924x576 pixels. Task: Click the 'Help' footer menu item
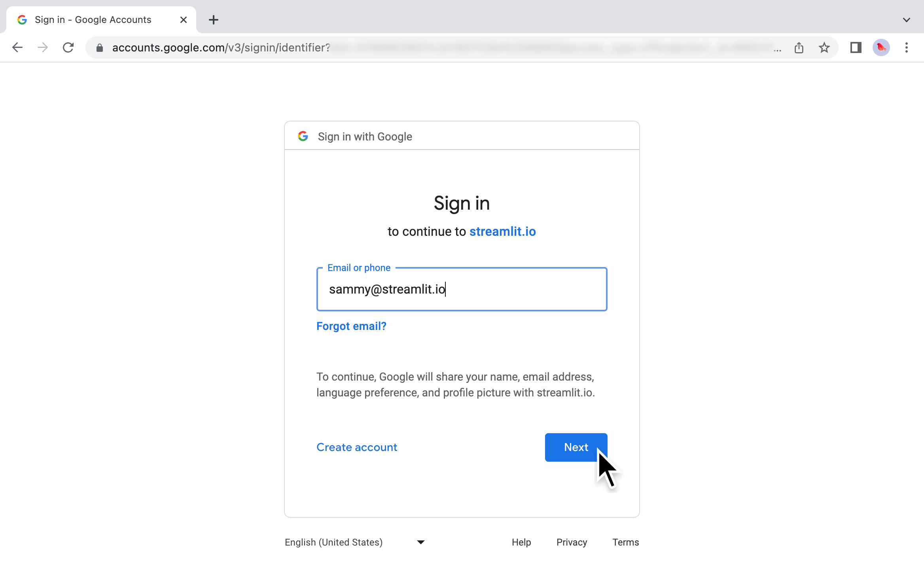coord(521,542)
